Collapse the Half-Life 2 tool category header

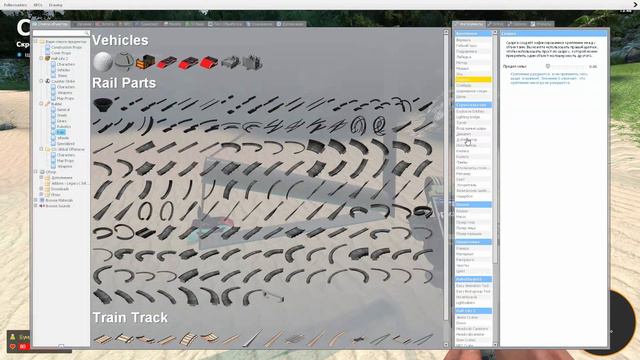pos(473,311)
